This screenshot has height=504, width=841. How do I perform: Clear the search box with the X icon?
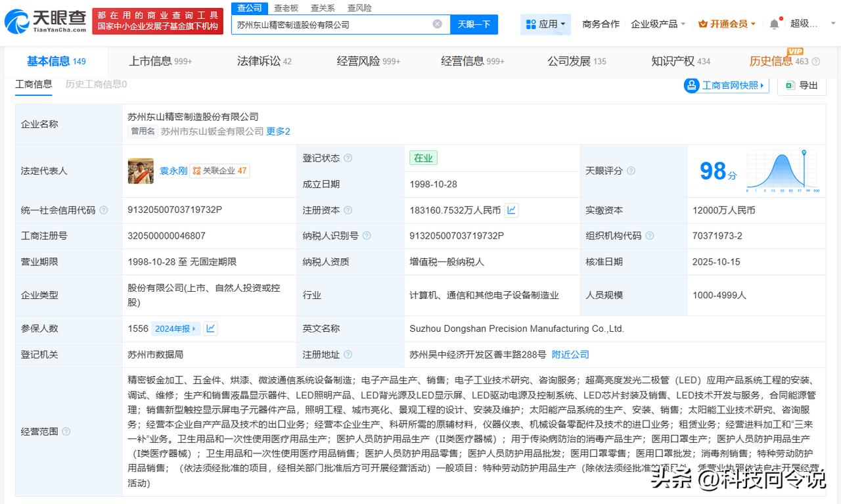(x=437, y=24)
